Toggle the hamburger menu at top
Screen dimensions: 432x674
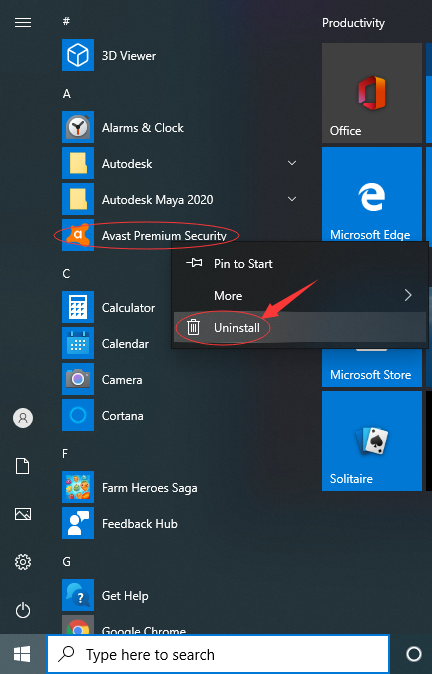coord(23,22)
